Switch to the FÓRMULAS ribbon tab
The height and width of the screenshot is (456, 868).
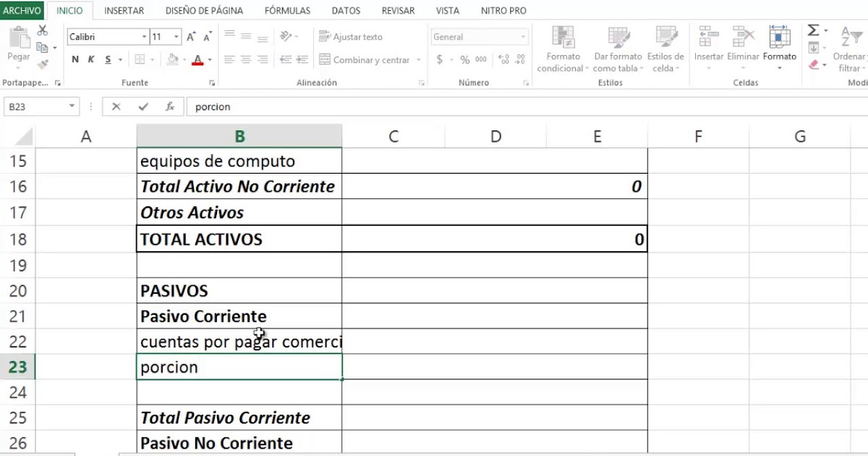(287, 10)
